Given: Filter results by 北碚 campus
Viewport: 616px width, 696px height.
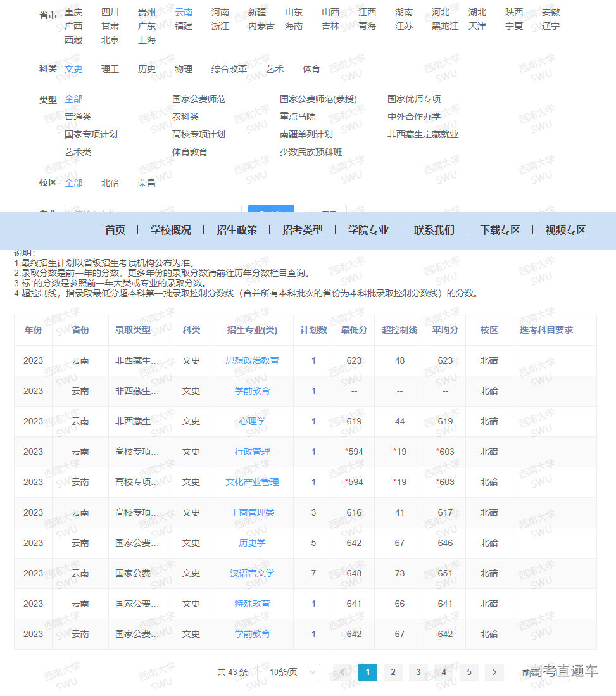Looking at the screenshot, I should (110, 183).
